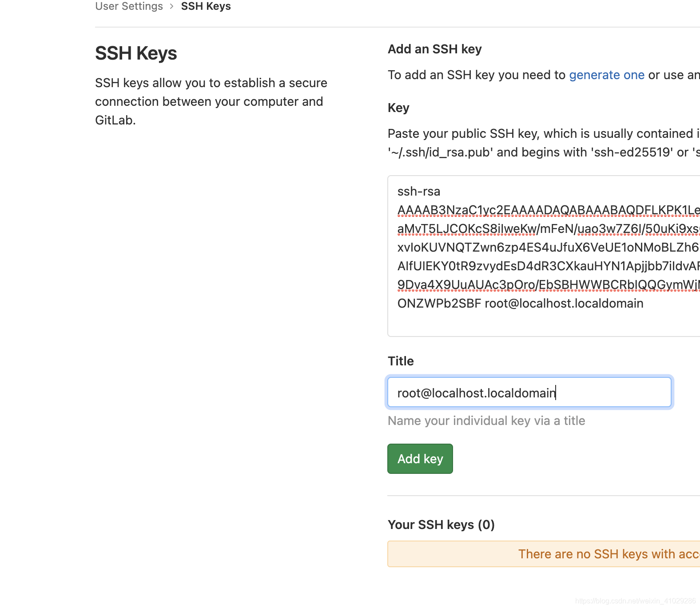Click the 'Name your individual key' hint text
Viewport: 700px width, 609px height.
tap(486, 421)
